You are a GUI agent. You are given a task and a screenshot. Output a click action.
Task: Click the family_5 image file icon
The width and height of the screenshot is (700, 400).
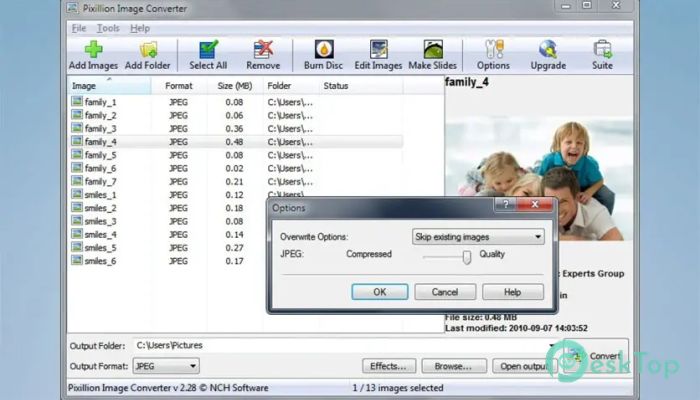tap(77, 154)
